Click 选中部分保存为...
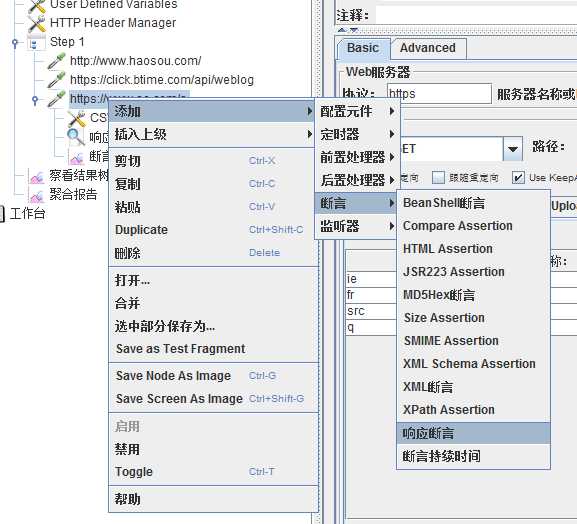The width and height of the screenshot is (577, 524). pos(213,326)
